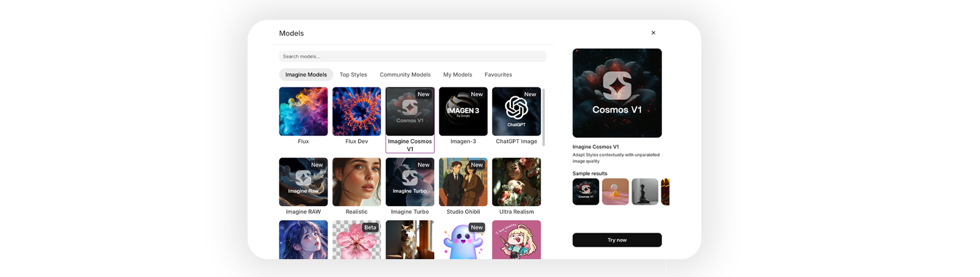This screenshot has height=277, width=980.
Task: Switch to Imagine Models tab
Action: click(306, 74)
